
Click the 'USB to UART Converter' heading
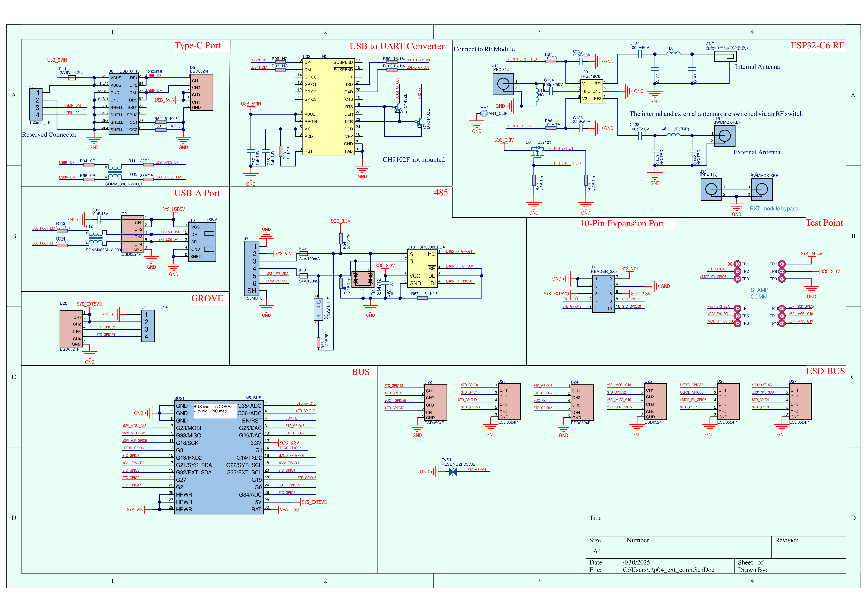pos(397,46)
